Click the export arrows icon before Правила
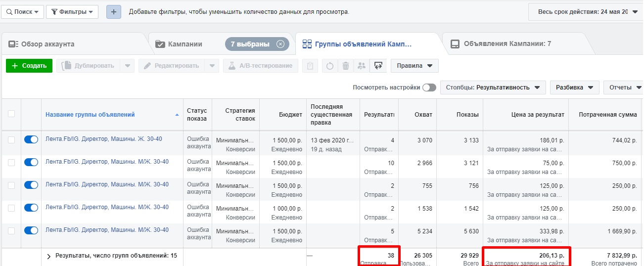The image size is (644, 266). [378, 66]
